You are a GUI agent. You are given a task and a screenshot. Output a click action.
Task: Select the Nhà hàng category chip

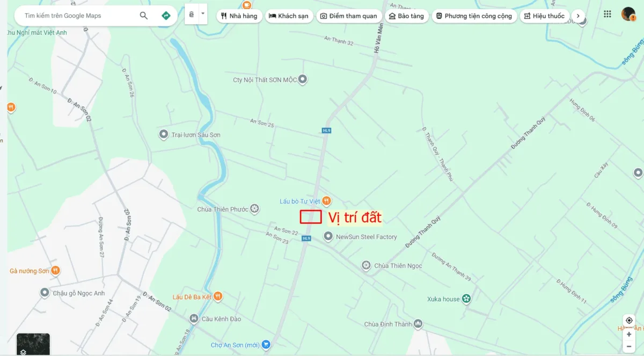239,16
